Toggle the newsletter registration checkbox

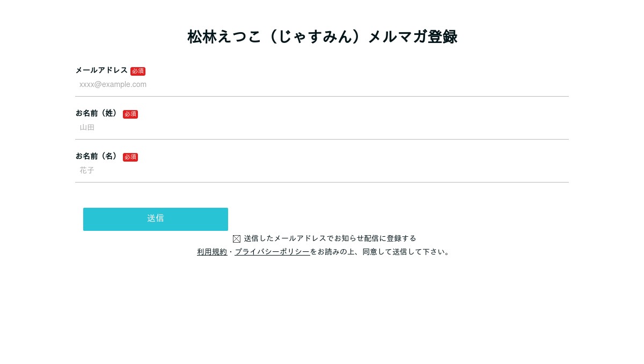[x=237, y=239]
